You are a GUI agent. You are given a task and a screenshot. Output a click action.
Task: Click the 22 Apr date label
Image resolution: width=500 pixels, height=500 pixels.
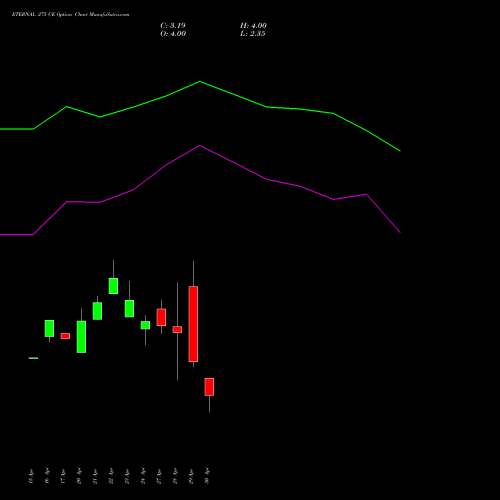pos(111,476)
